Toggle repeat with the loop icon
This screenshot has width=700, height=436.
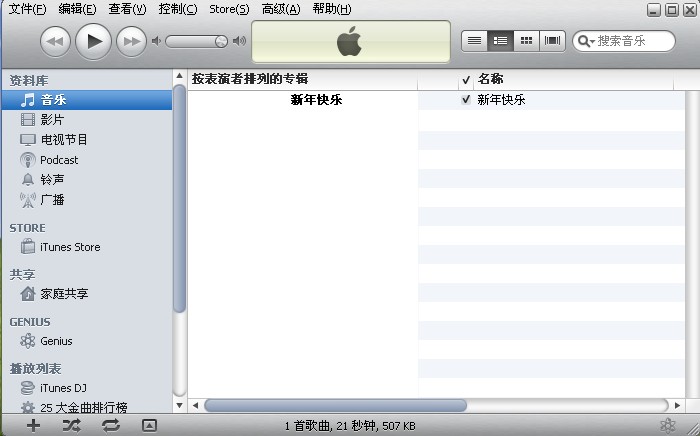coord(111,425)
